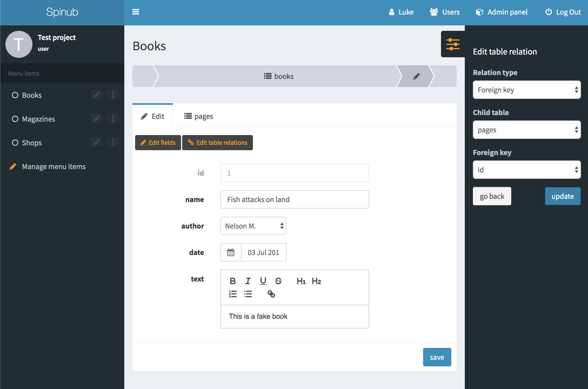Switch to the pages tab
The image size is (588, 389).
[199, 116]
